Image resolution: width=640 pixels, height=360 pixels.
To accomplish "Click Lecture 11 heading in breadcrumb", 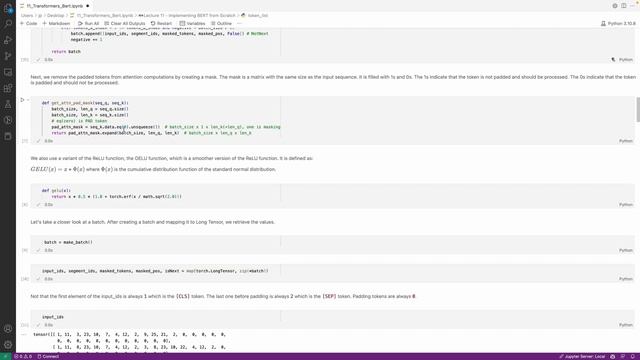I will 187,16.
